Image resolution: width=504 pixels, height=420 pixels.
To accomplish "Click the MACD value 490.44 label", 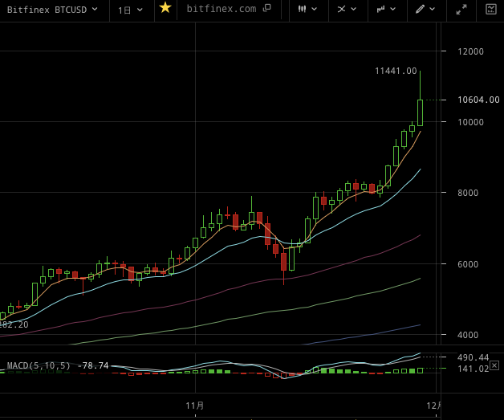I will click(x=473, y=357).
